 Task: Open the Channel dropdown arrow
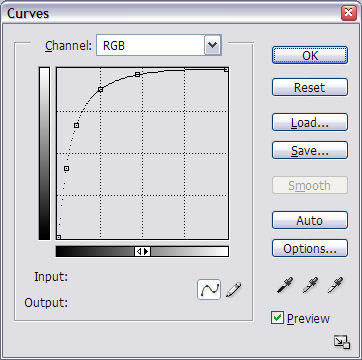(212, 45)
